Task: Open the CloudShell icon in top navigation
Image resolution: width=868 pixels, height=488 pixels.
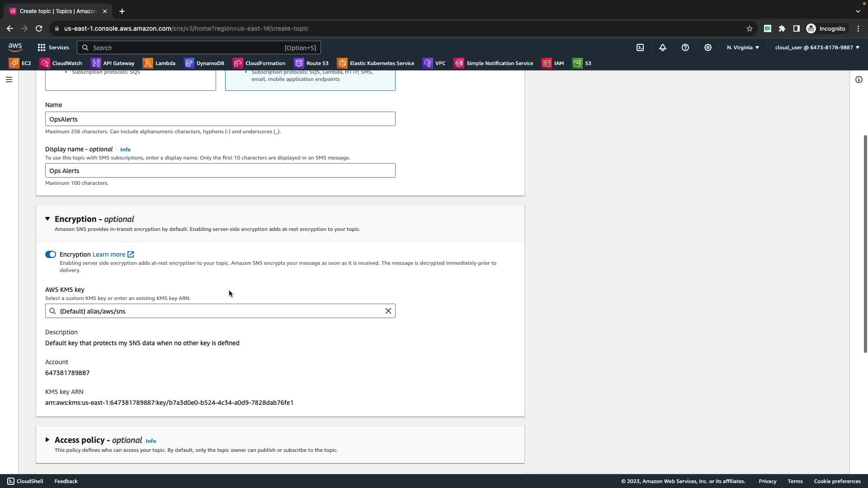Action: click(x=640, y=47)
